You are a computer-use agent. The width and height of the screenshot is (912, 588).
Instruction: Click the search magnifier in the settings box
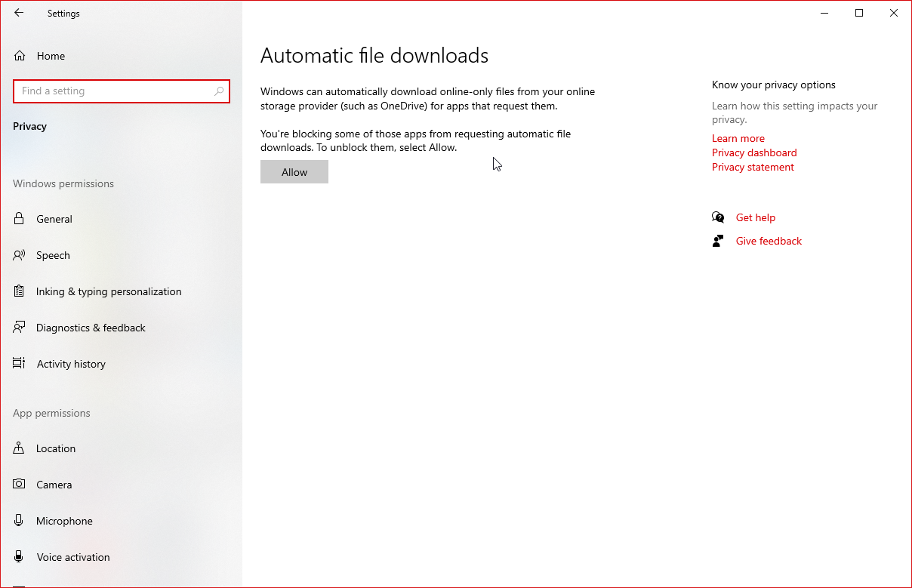[219, 91]
